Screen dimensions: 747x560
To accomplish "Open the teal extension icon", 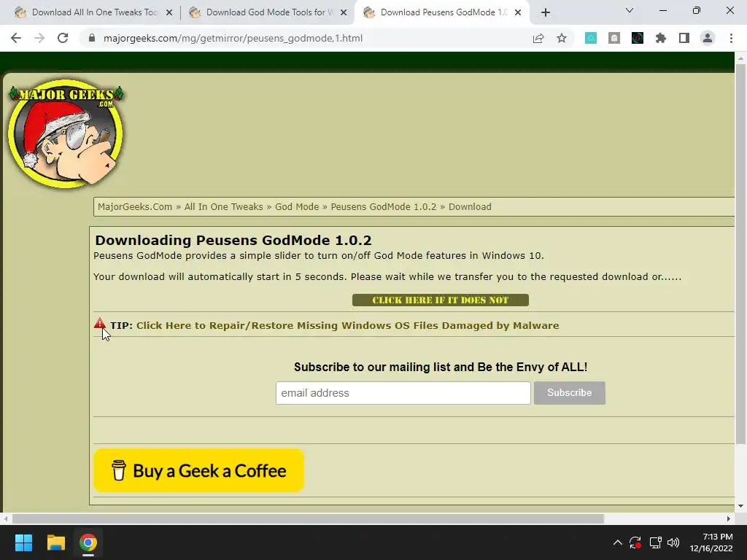I will [591, 38].
